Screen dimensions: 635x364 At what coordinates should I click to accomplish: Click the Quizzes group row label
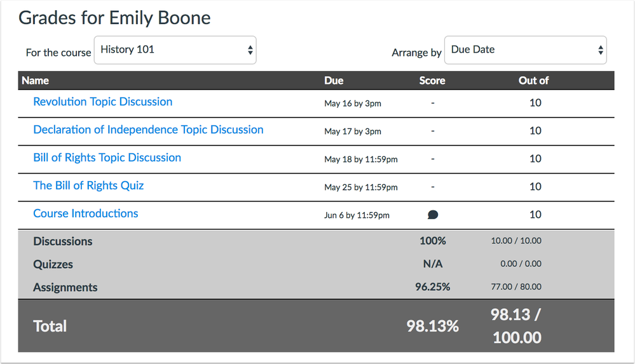point(53,264)
